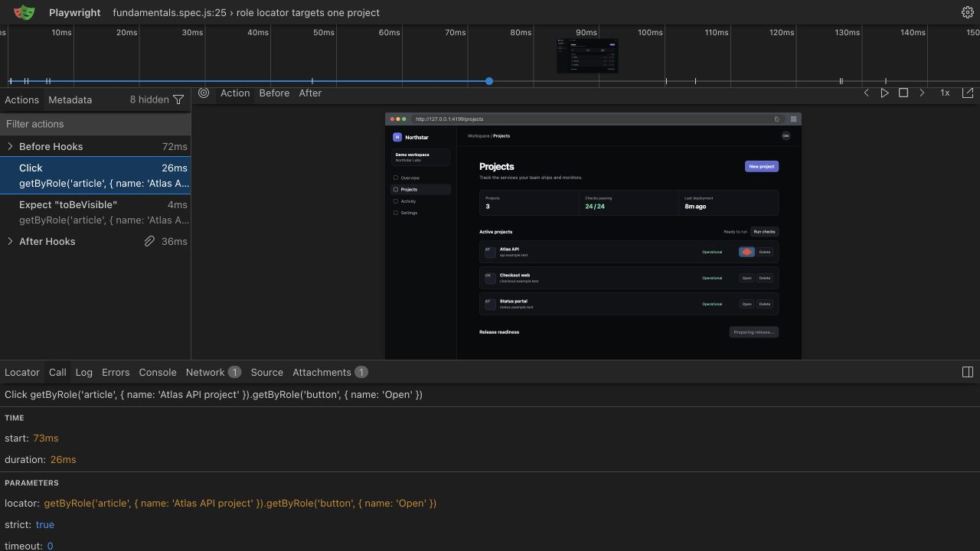Open the Call tab
The width and height of the screenshot is (980, 551).
[x=57, y=372]
